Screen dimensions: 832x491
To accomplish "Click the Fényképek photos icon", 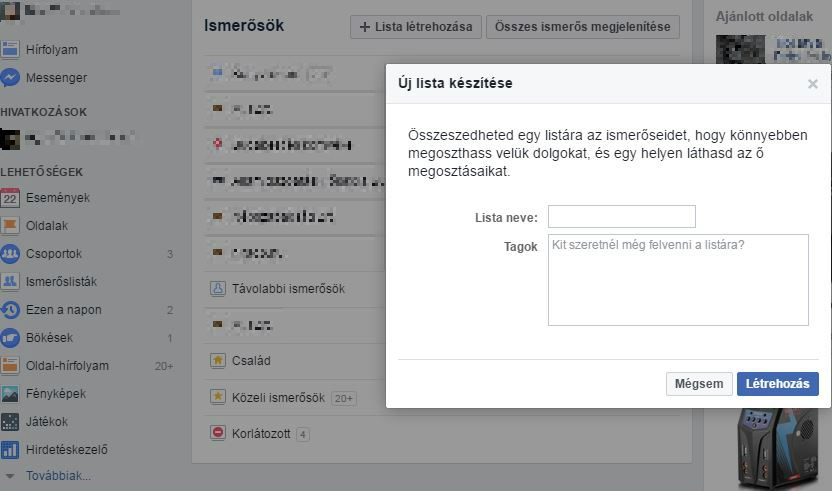I will click(10, 394).
